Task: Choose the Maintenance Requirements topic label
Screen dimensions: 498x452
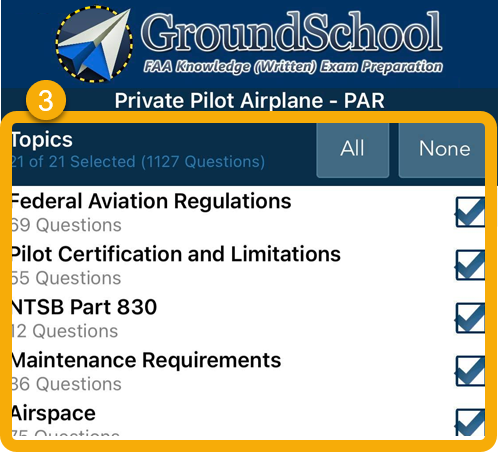Action: [146, 360]
